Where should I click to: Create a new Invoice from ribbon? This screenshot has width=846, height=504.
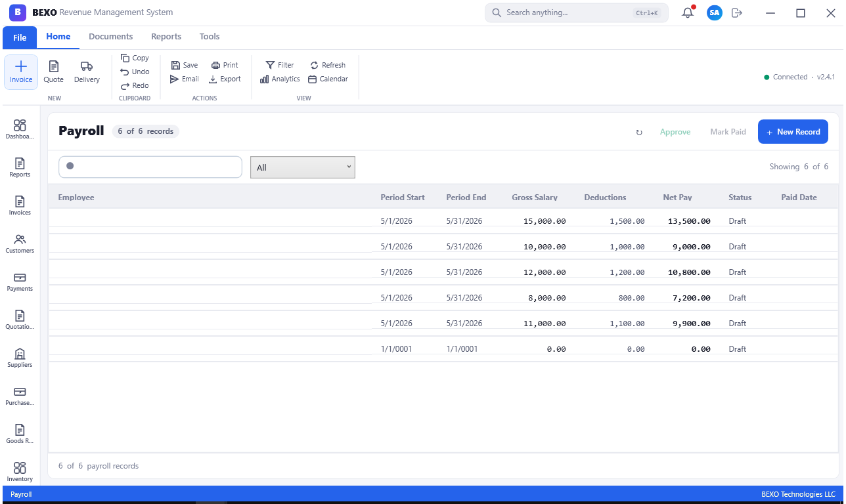[21, 72]
